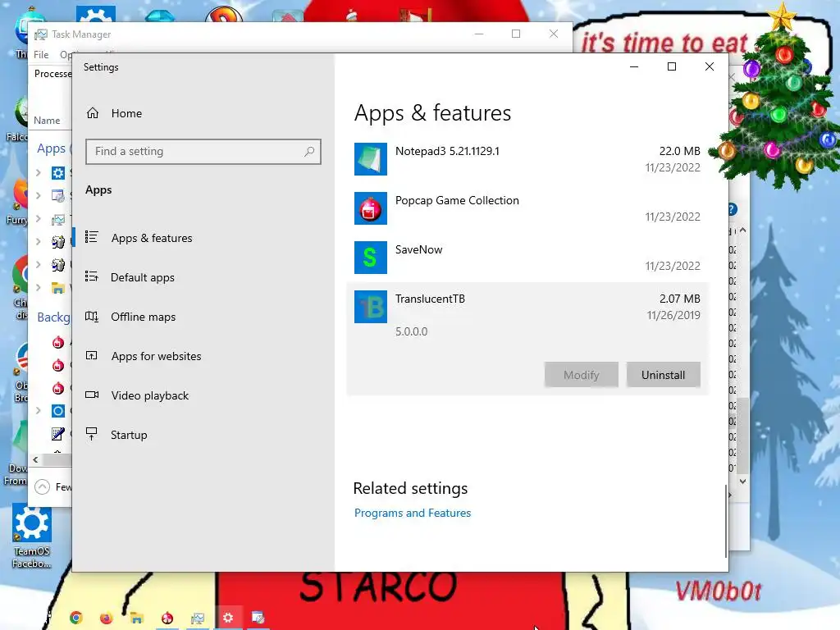
Task: Expand the second Apps process row in Task Manager
Action: coord(39,195)
